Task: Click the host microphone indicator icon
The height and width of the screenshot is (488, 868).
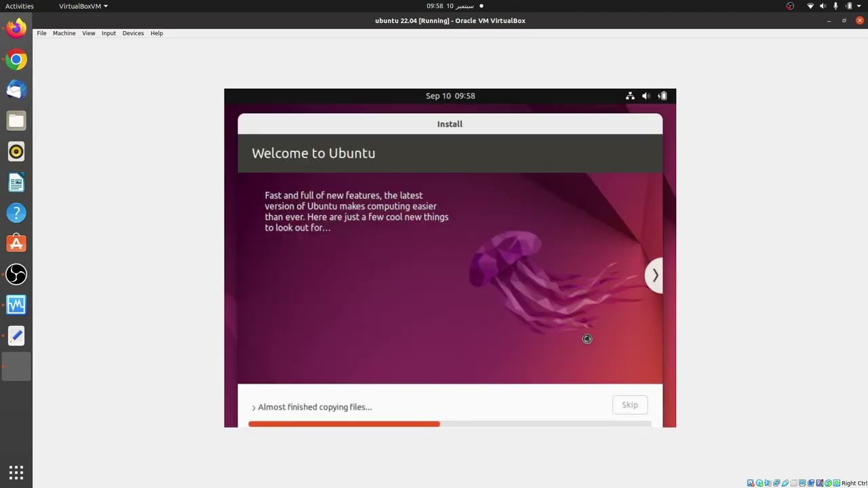Action: 835,6
